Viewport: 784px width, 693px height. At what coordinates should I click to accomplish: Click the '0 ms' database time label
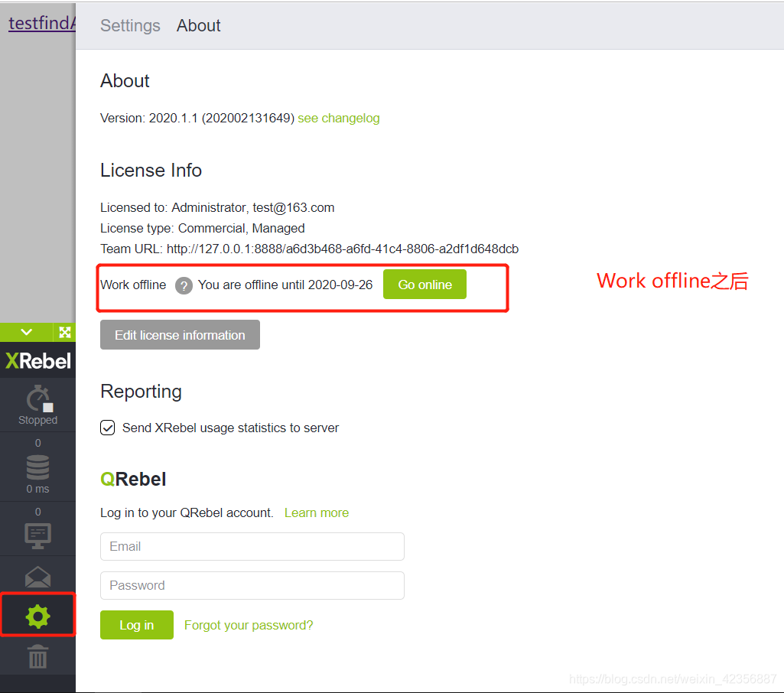(x=38, y=489)
